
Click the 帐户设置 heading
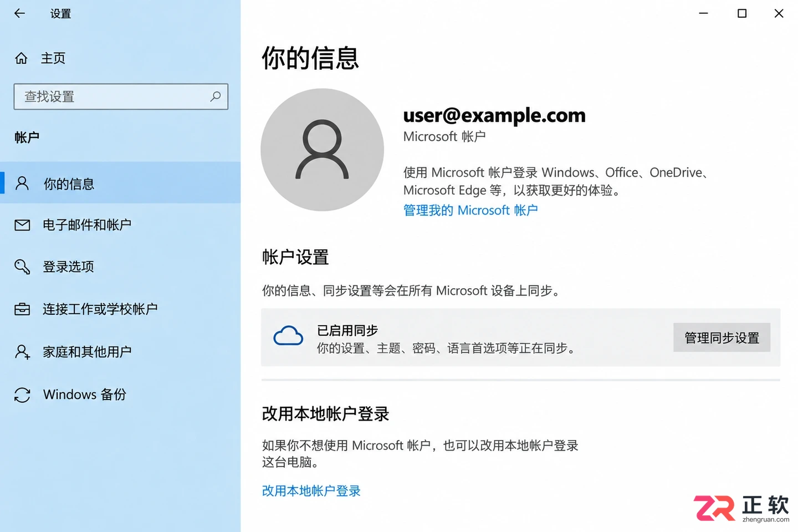click(x=295, y=257)
